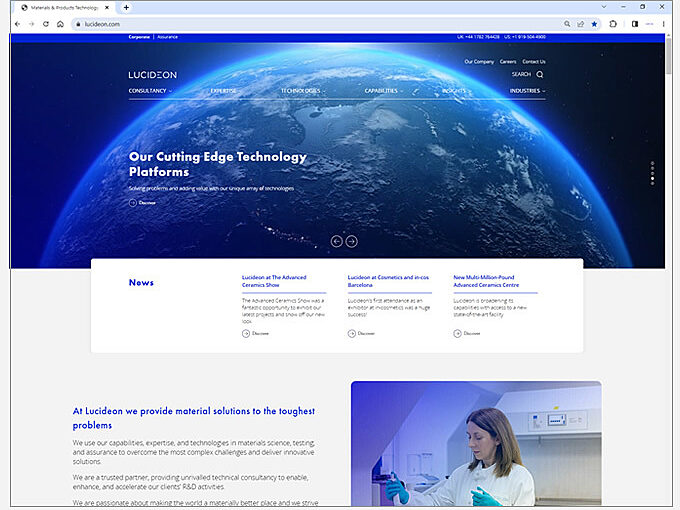Expand the Industries menu
The height and width of the screenshot is (510, 680).
(527, 91)
